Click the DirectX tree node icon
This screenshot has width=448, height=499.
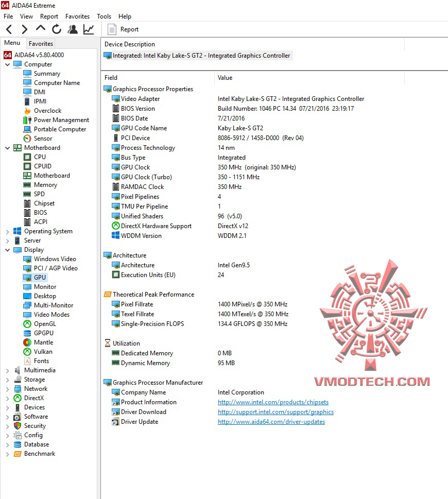click(18, 398)
